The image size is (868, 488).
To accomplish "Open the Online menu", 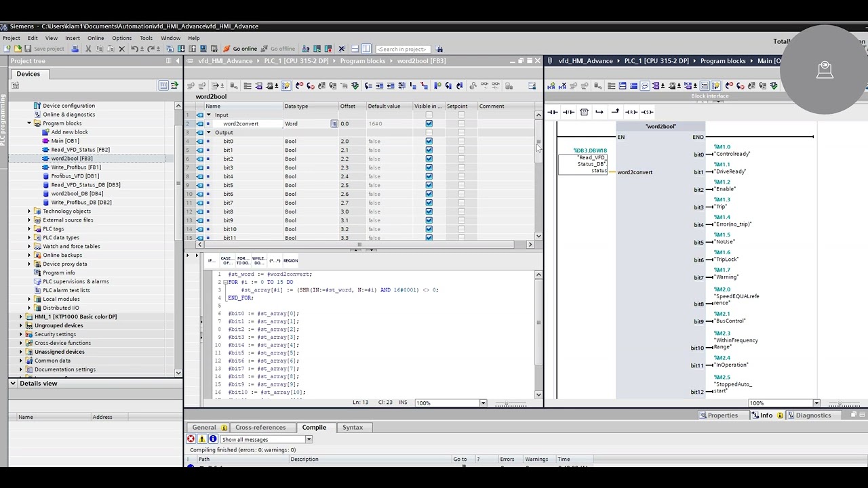I will [96, 38].
